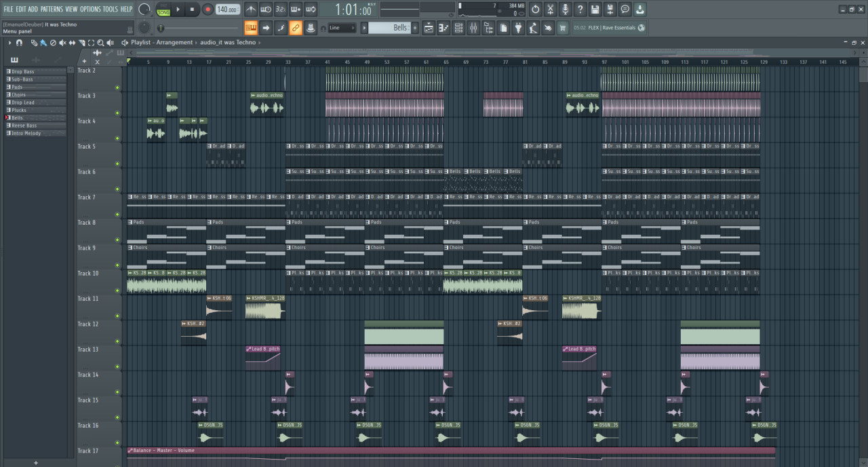Viewport: 868px width, 467px height.
Task: Click the render audio file icon
Action: tap(610, 10)
